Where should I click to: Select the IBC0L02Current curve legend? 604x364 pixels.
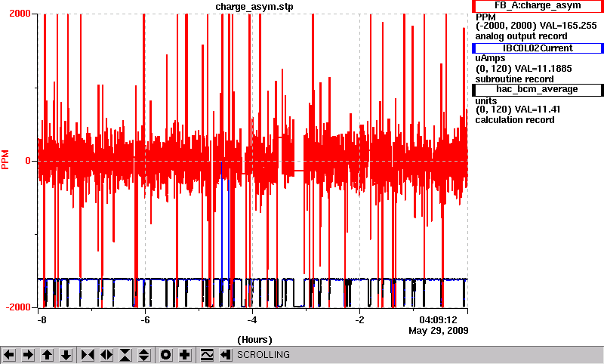(538, 48)
